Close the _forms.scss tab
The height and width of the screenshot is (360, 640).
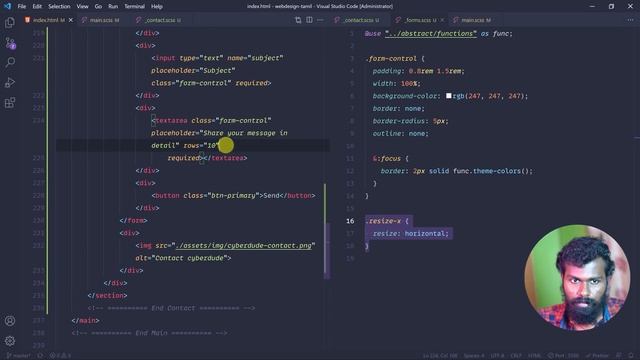click(x=442, y=20)
